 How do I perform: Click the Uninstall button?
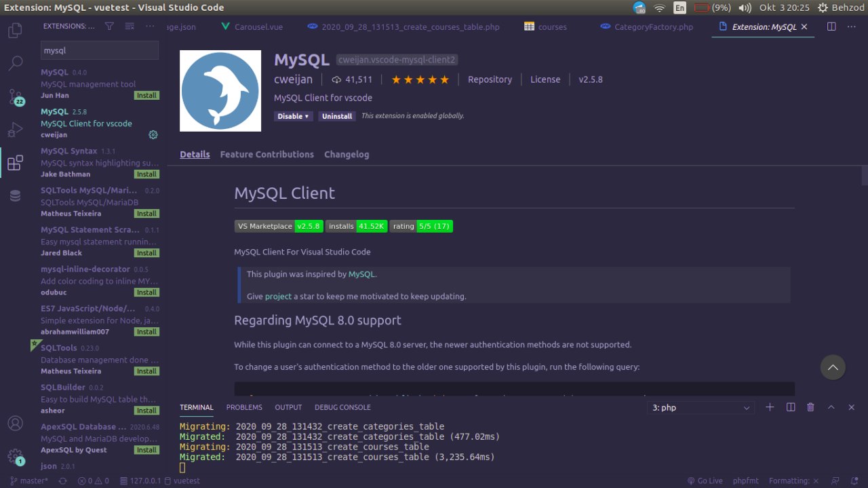(x=337, y=116)
